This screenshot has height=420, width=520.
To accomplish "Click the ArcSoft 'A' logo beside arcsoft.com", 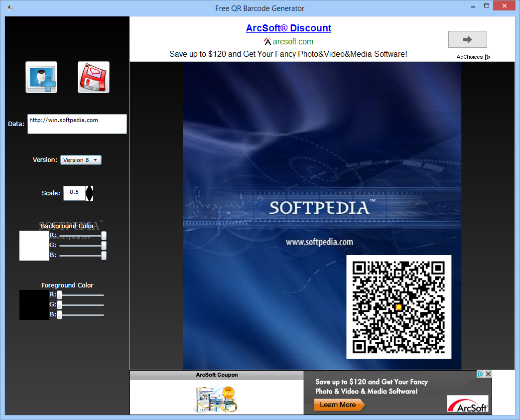I will [267, 41].
